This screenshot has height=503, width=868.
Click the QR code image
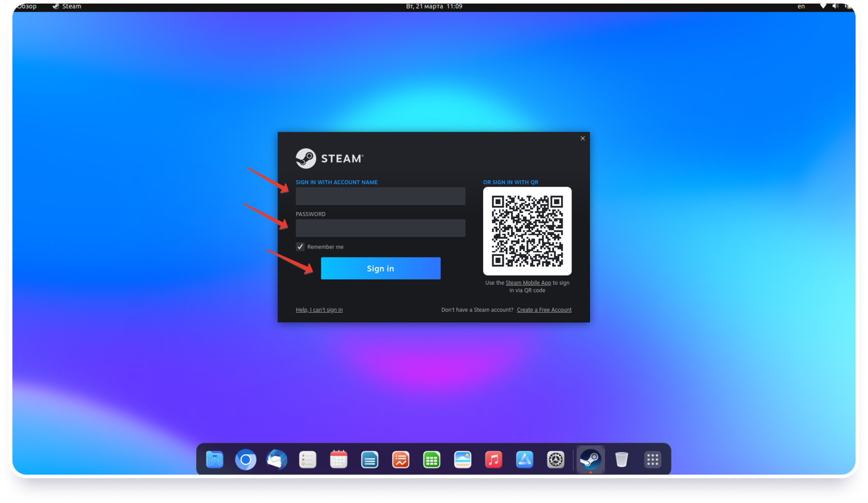coord(528,231)
